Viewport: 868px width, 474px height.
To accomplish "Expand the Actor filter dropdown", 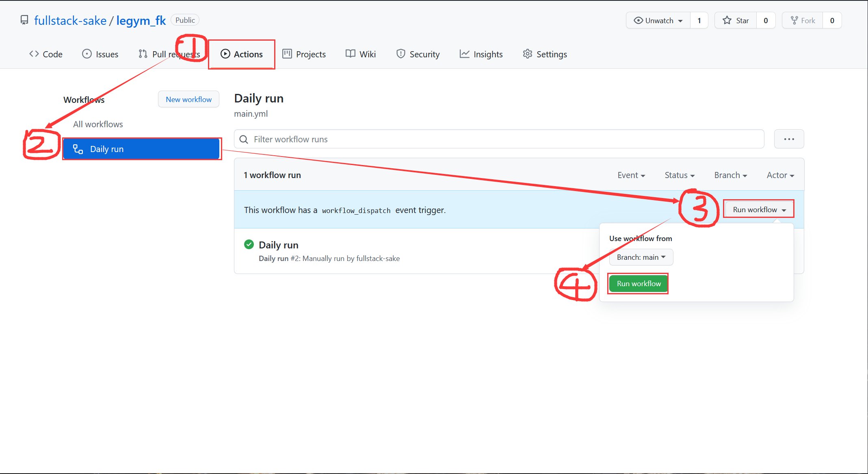I will 780,175.
